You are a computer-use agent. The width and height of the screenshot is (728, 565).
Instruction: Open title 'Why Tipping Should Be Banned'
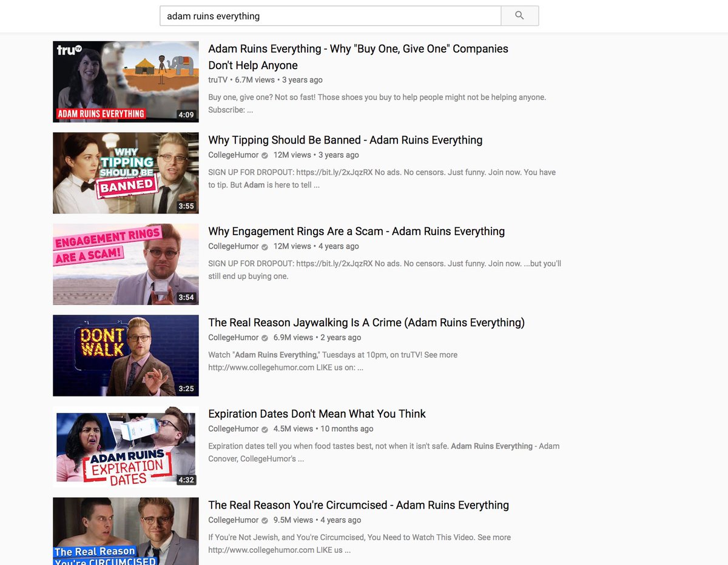[x=345, y=140]
